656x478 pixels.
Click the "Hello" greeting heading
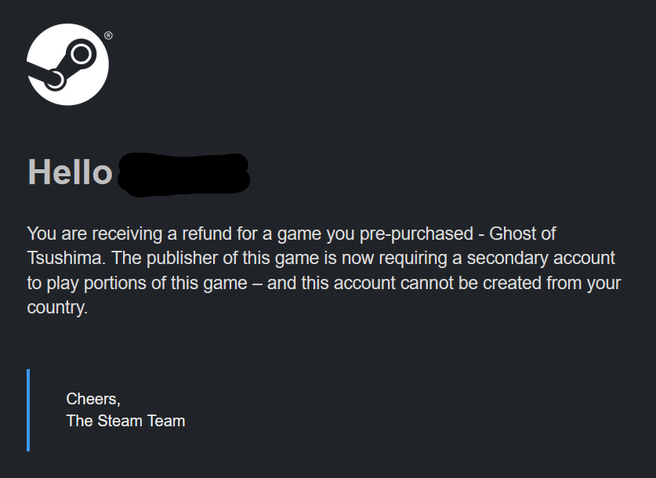tap(69, 173)
